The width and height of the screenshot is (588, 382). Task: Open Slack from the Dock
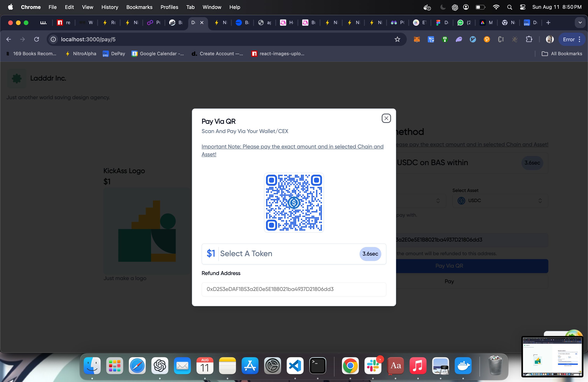tap(373, 366)
